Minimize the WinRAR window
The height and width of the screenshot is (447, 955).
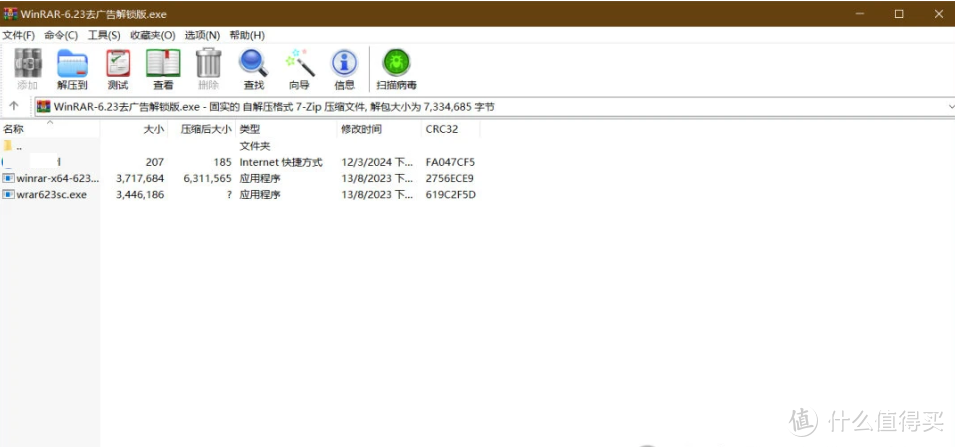(x=860, y=13)
